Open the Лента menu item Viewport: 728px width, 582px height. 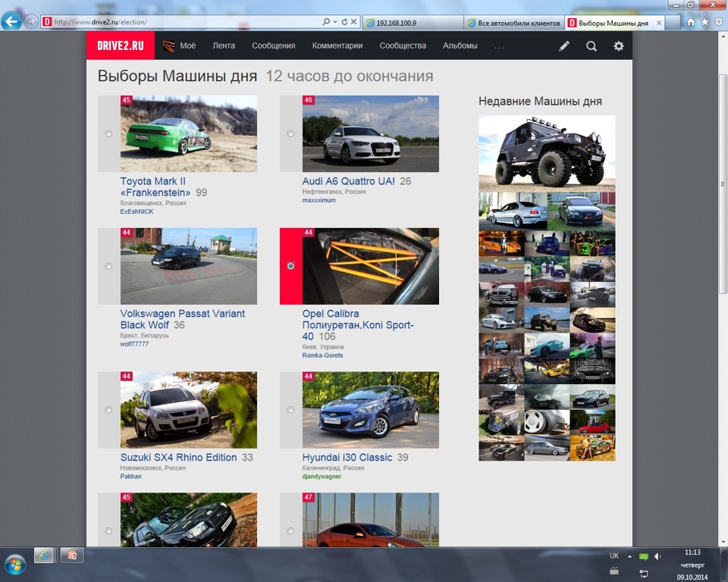224,45
